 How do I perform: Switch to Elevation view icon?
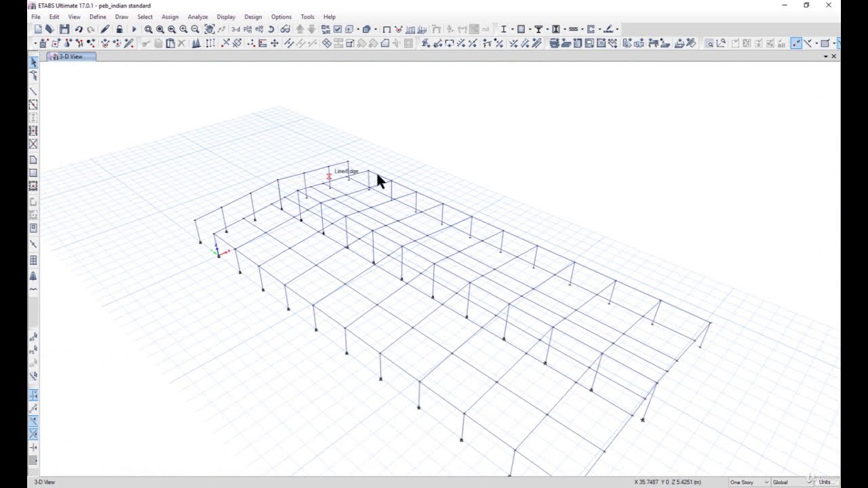(x=259, y=29)
